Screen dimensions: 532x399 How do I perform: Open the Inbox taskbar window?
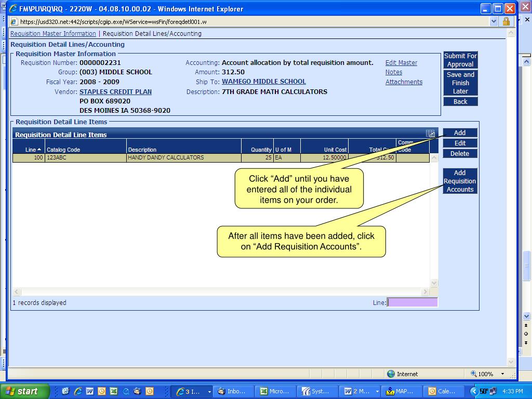pyautogui.click(x=233, y=391)
